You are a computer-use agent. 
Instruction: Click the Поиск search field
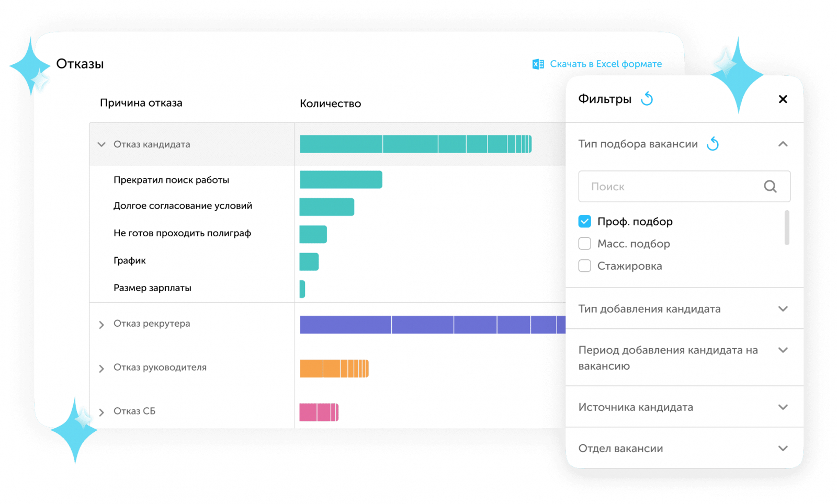(670, 187)
